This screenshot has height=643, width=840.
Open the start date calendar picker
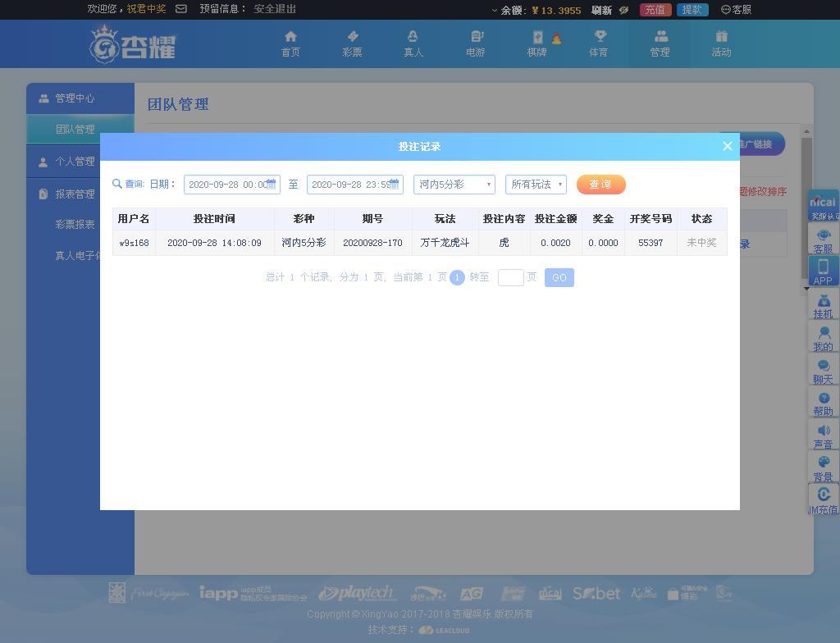point(271,185)
